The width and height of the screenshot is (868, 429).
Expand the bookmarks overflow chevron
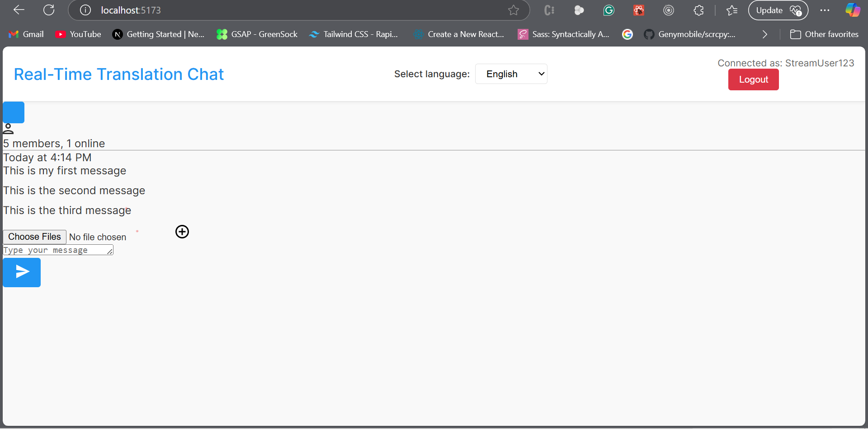coord(764,34)
